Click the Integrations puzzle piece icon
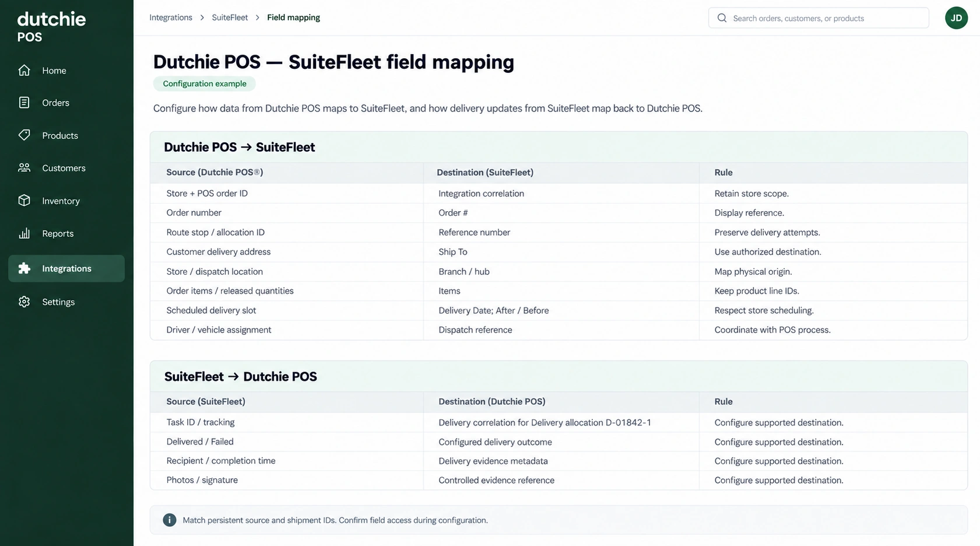The height and width of the screenshot is (546, 980). 24,268
